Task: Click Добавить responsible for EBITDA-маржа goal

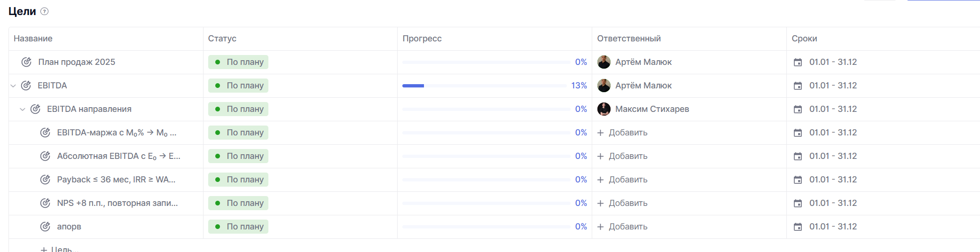Action: tap(623, 133)
